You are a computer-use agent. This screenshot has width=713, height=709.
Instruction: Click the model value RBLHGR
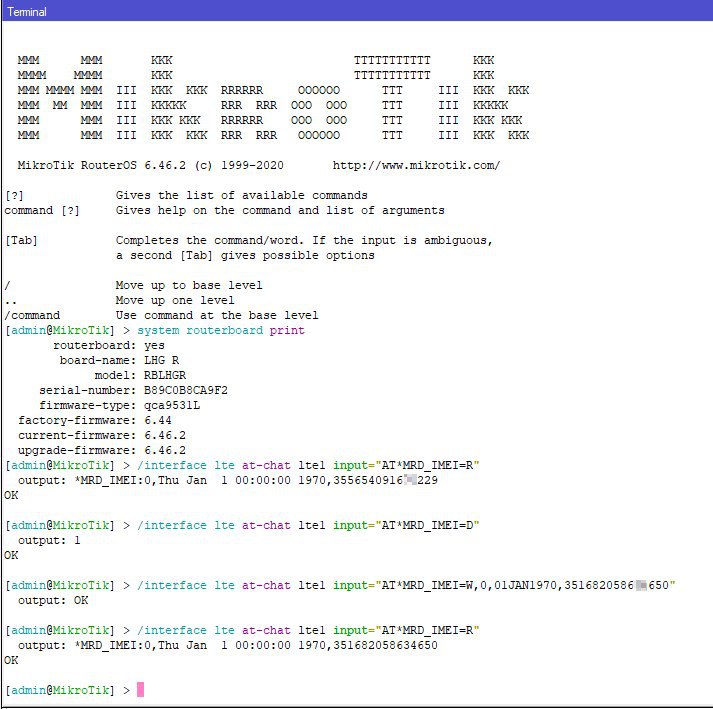[165, 375]
